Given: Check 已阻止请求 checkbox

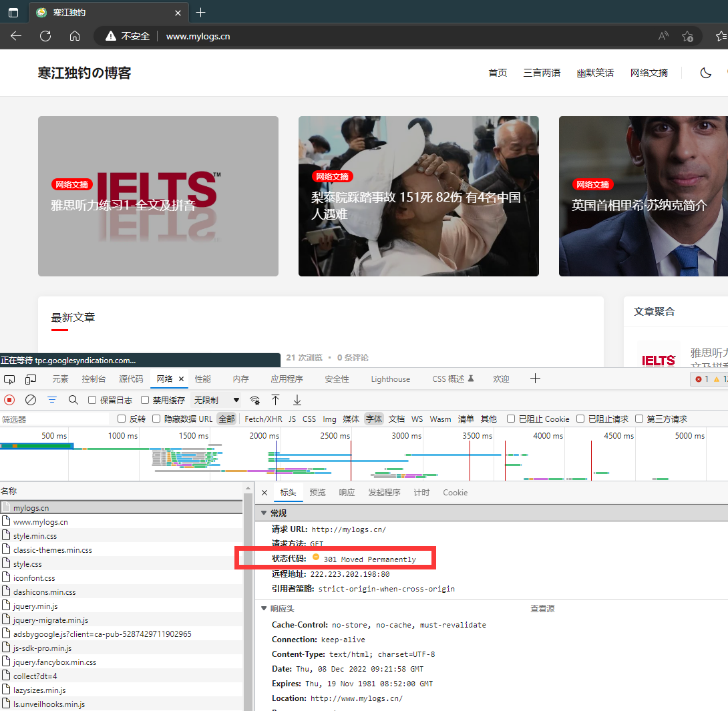Looking at the screenshot, I should coord(580,419).
